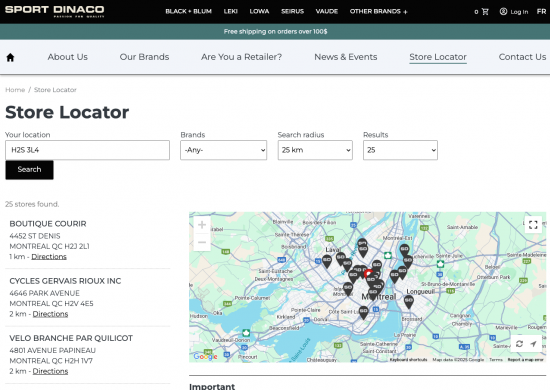Open the Search radius dropdown

pyautogui.click(x=315, y=150)
